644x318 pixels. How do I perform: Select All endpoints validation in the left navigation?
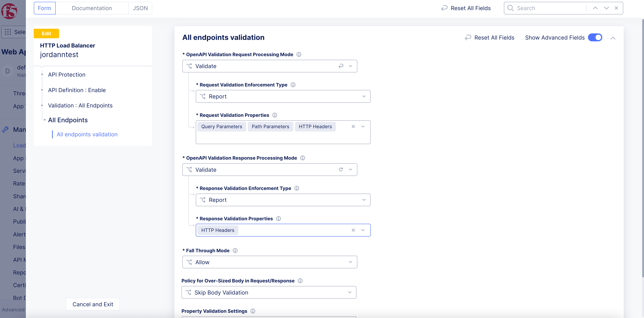[x=87, y=134]
